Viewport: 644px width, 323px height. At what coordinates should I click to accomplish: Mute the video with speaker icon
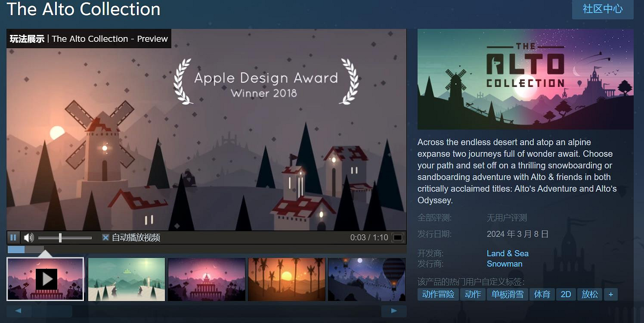29,237
